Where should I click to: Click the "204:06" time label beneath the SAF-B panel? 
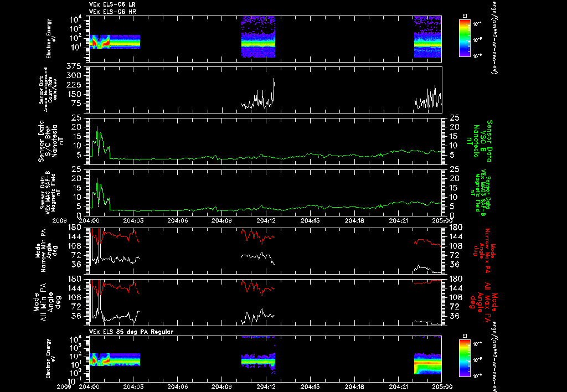coord(178,220)
